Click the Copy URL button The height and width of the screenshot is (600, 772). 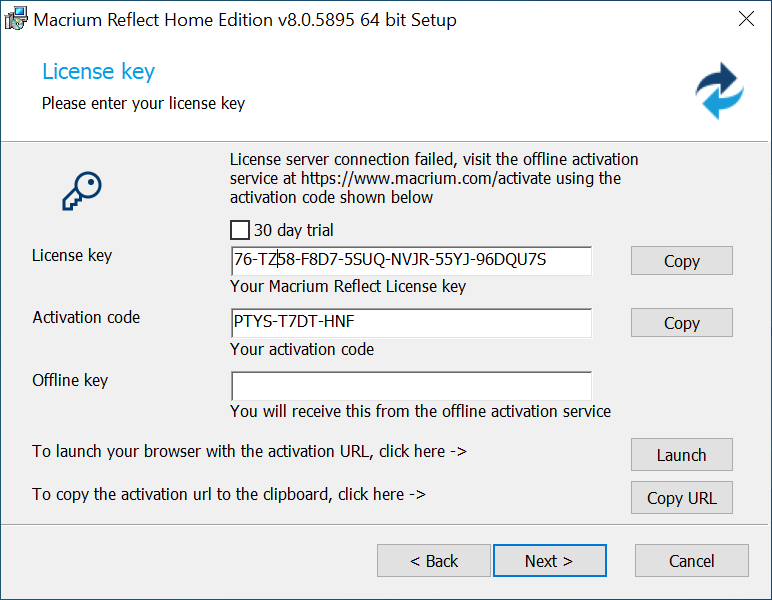click(681, 498)
